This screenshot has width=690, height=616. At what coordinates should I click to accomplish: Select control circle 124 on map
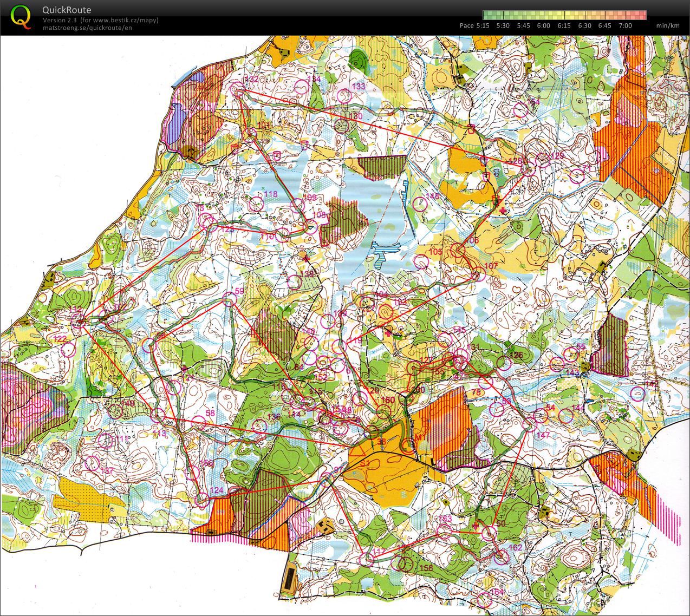click(x=202, y=500)
